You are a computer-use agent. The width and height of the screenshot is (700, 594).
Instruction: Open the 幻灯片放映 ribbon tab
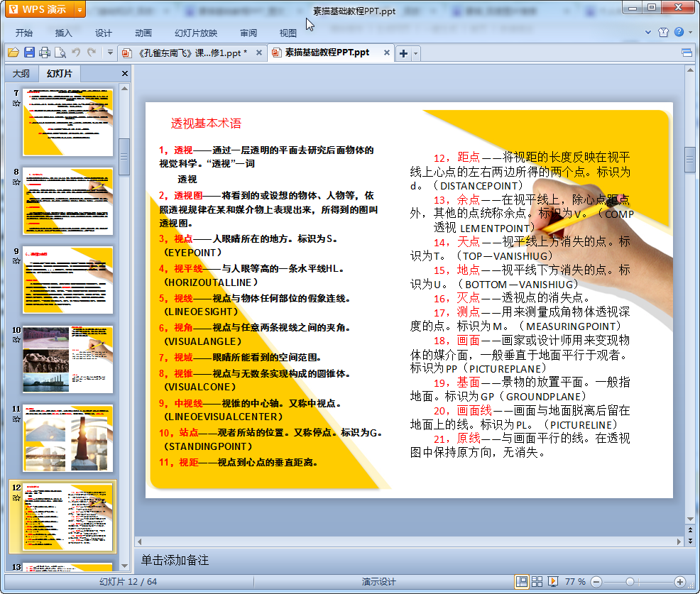pyautogui.click(x=196, y=33)
